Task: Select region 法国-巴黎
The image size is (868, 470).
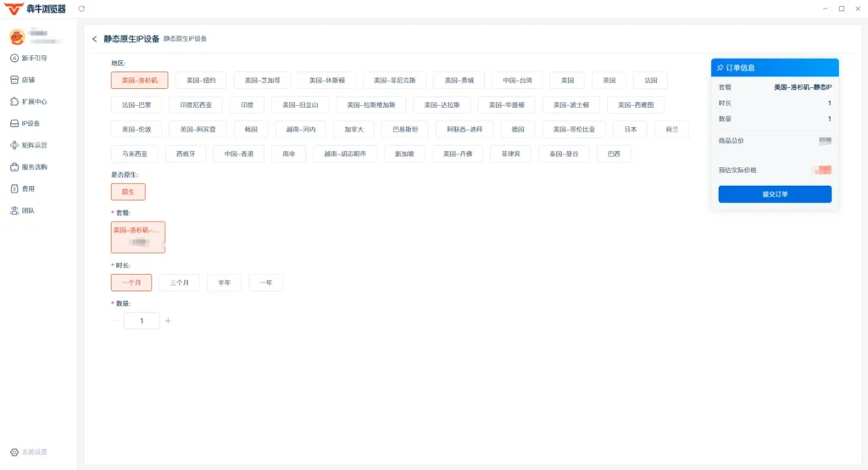Action: 136,104
